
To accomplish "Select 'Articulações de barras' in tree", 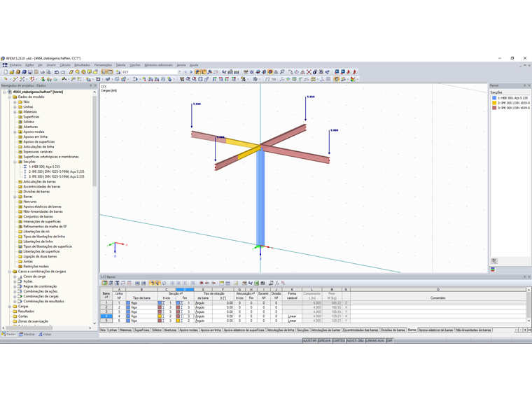I will [39, 182].
